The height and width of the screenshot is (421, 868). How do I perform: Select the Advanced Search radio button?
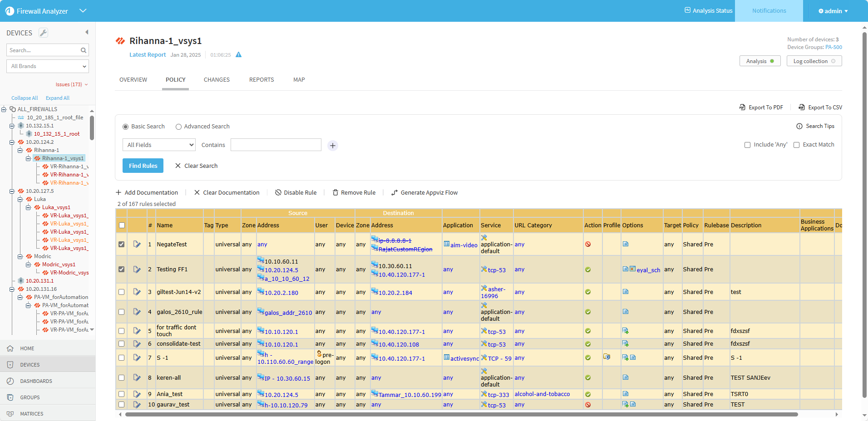(178, 127)
